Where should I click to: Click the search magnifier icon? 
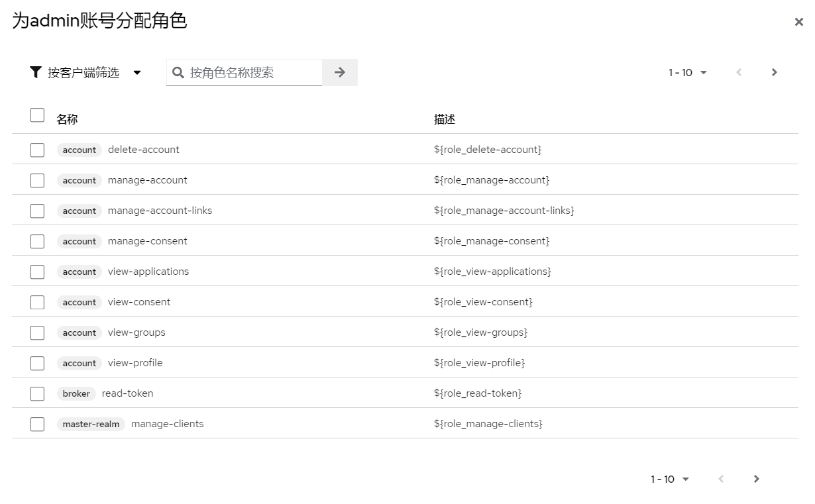click(178, 72)
